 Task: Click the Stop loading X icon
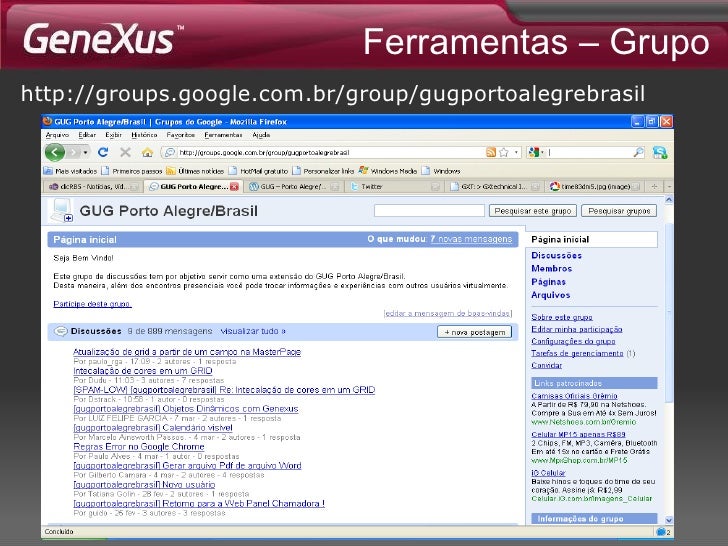(x=125, y=152)
